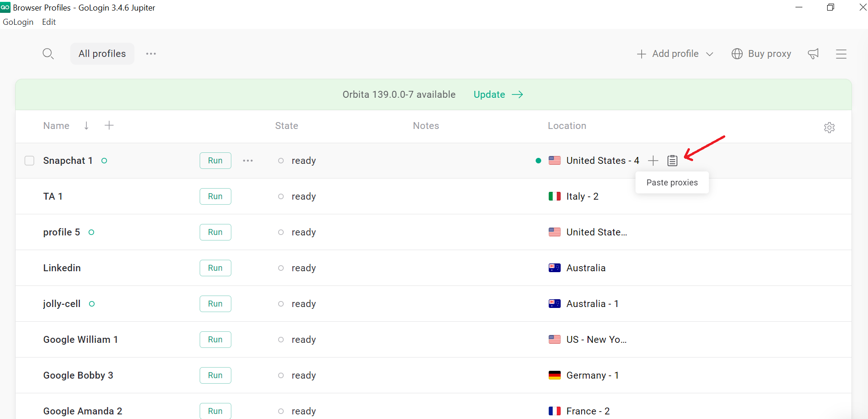Run the Linkedin profile
Image resolution: width=868 pixels, height=419 pixels.
(215, 268)
